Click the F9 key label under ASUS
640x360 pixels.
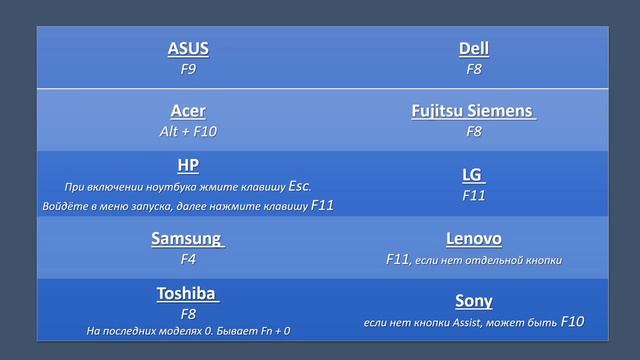coord(188,69)
